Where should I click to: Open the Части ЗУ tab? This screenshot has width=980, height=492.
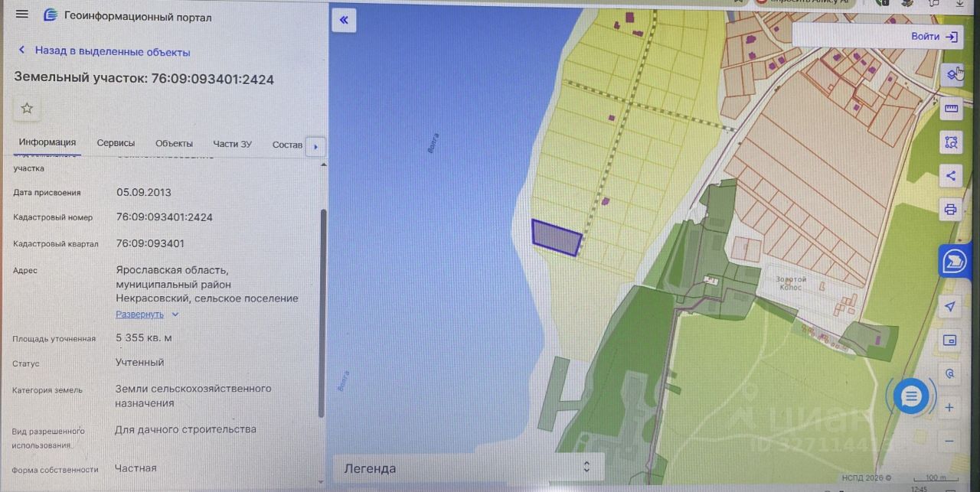tap(232, 144)
